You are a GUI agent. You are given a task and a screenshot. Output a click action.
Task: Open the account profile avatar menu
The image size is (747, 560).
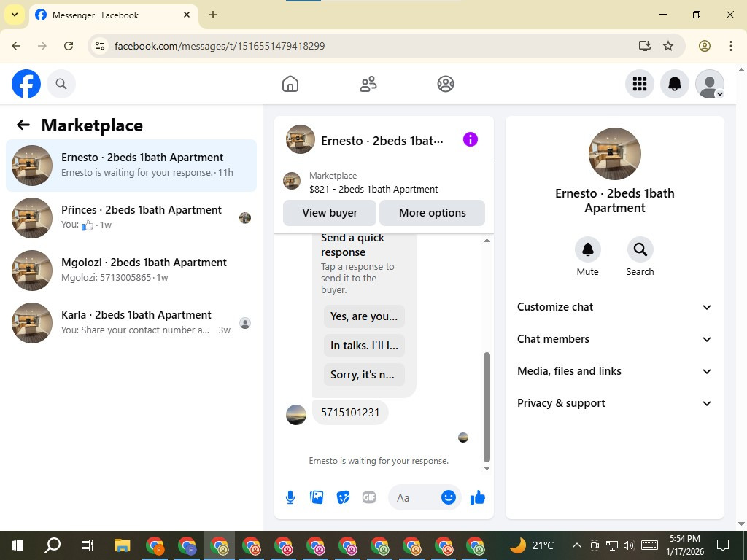tap(710, 84)
